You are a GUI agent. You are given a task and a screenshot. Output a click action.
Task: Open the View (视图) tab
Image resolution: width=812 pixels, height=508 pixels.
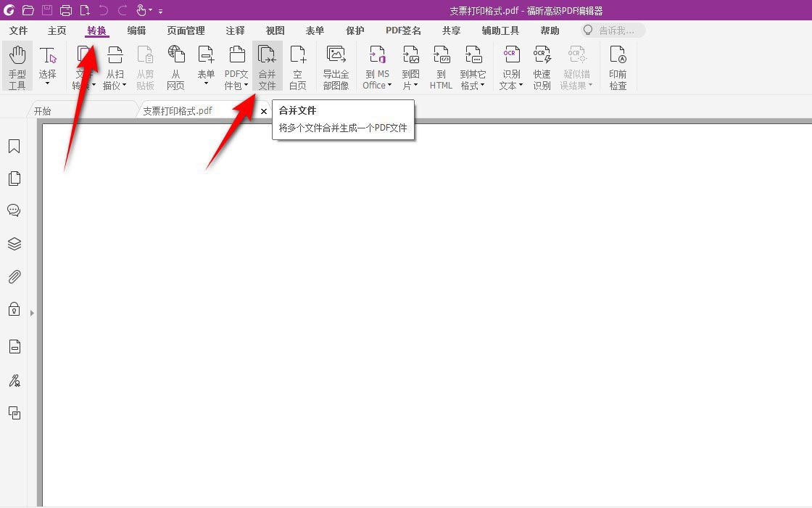tap(275, 30)
